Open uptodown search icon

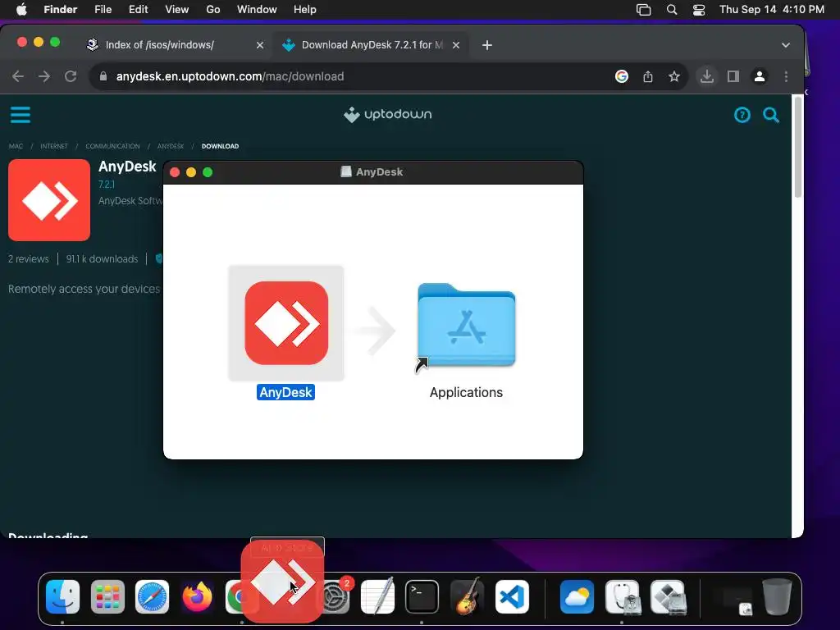point(771,115)
